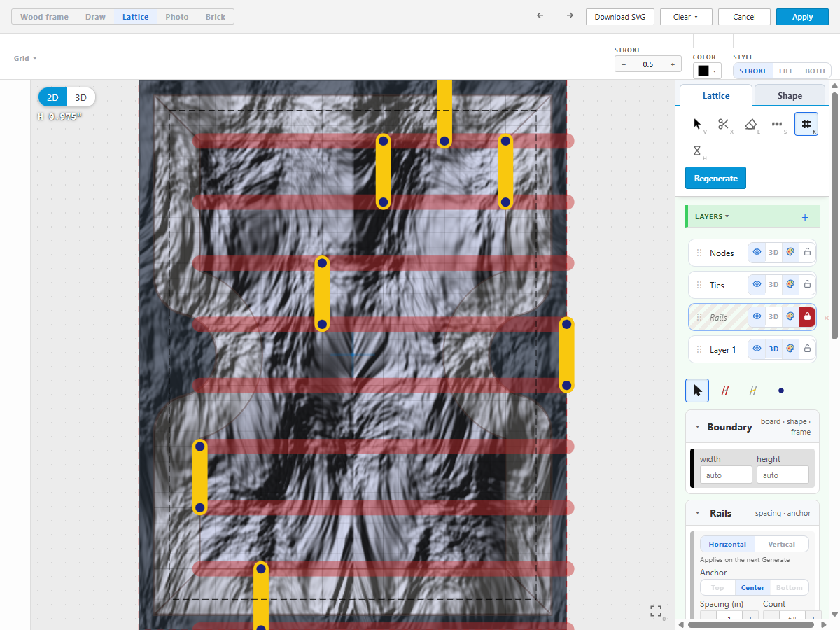Select the scissors cut tool (X)
This screenshot has height=630, width=840.
(724, 124)
